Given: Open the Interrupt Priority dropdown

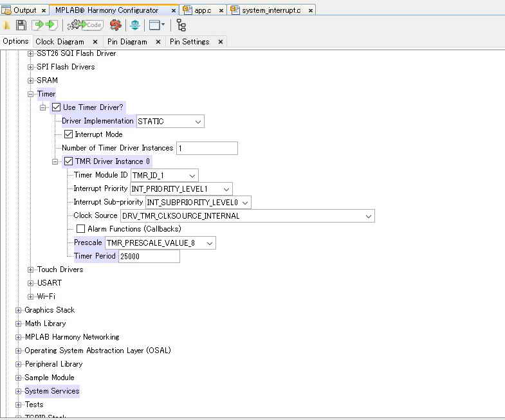Looking at the screenshot, I should click(181, 189).
